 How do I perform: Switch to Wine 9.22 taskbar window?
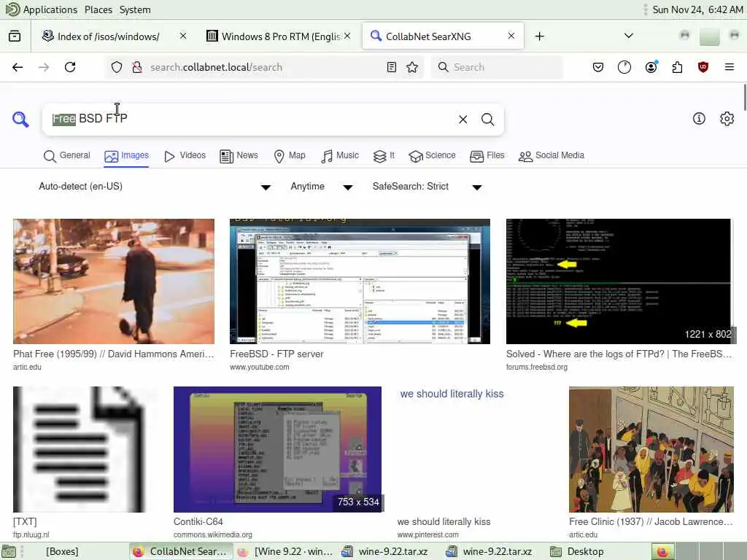(286, 551)
